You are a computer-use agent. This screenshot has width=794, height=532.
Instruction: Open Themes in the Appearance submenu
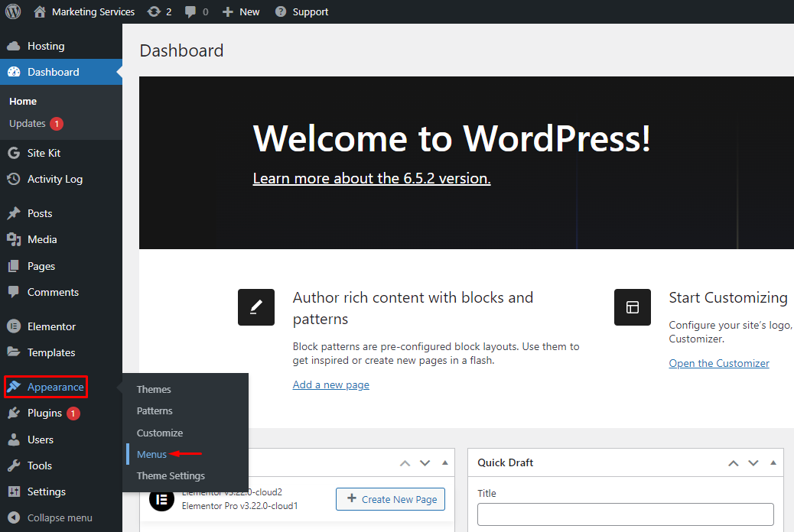[154, 389]
